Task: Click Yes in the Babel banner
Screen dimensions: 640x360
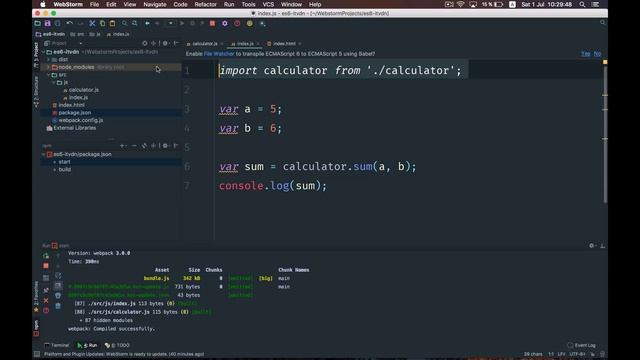Action: (585, 54)
